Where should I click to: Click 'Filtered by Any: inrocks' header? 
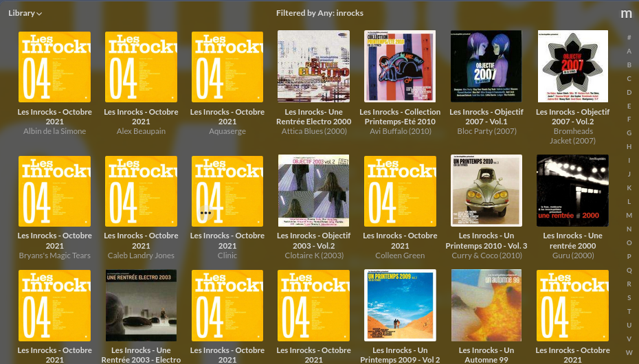pos(319,13)
